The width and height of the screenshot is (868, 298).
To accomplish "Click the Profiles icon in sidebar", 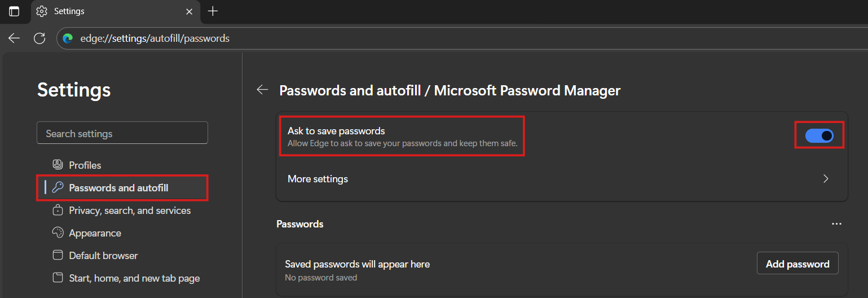I will click(58, 165).
